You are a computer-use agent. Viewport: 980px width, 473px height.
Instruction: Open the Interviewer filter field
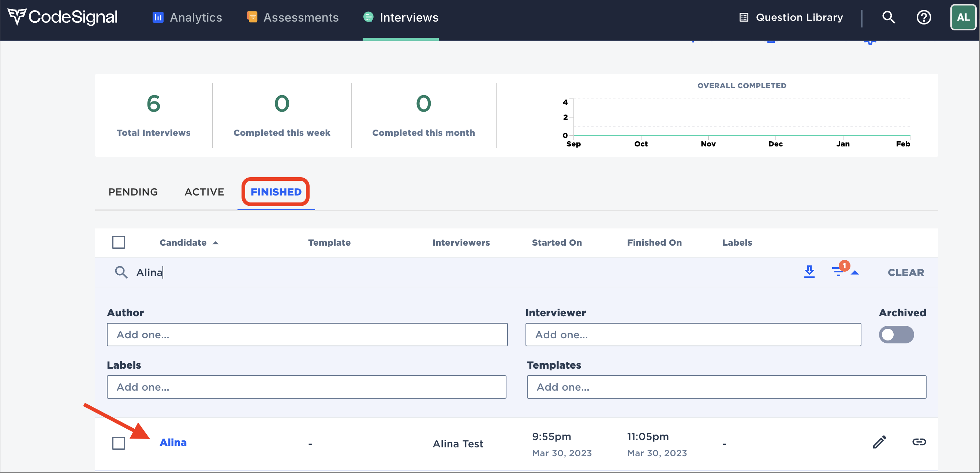693,335
